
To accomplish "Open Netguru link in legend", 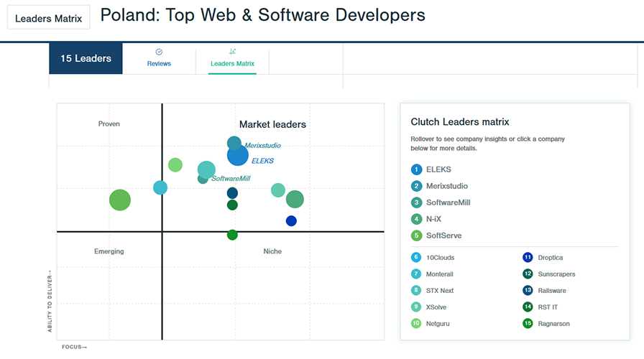I will tap(438, 324).
